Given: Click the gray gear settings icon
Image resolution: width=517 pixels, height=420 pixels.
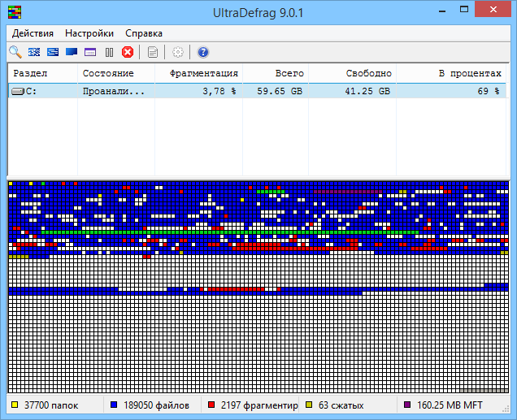Looking at the screenshot, I should tap(177, 52).
